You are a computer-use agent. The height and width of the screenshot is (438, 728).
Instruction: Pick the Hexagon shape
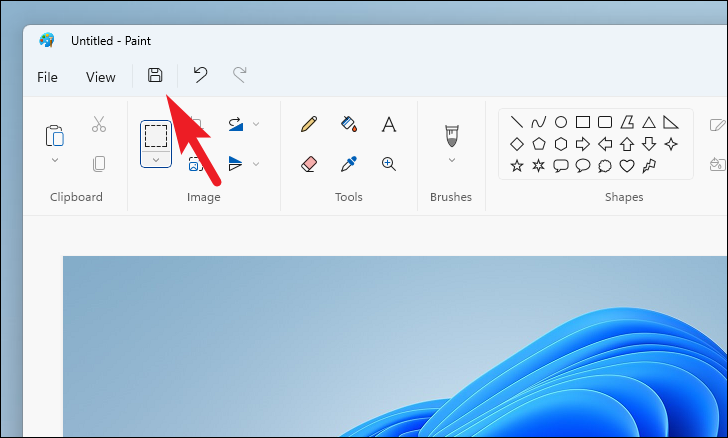(561, 144)
